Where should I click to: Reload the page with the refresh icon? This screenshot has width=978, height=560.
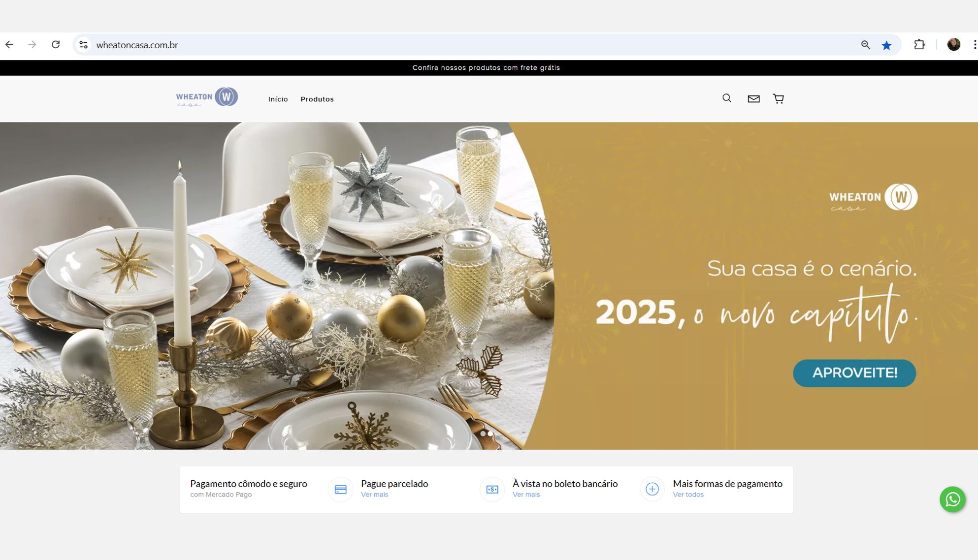pyautogui.click(x=56, y=45)
